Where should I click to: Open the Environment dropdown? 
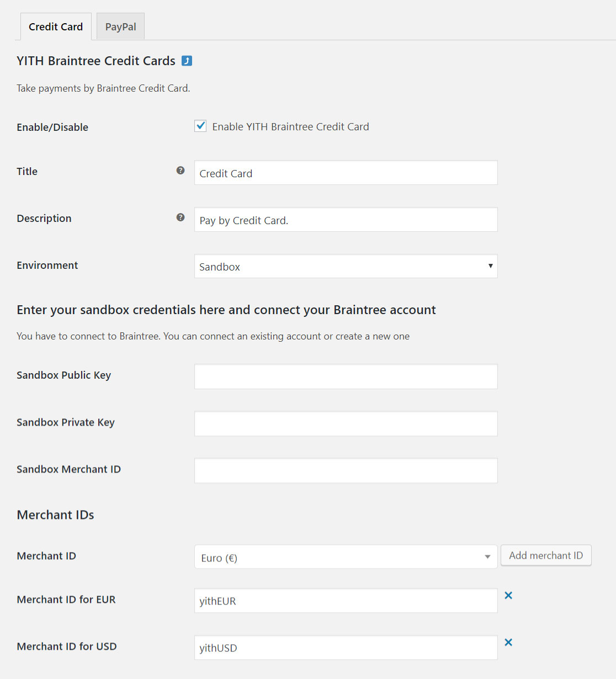click(346, 267)
